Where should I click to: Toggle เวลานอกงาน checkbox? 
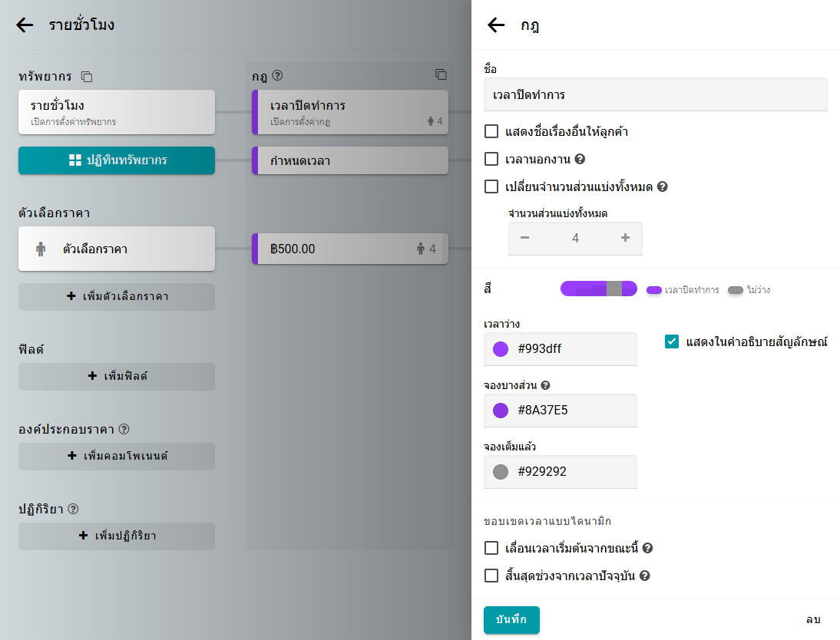pos(492,160)
